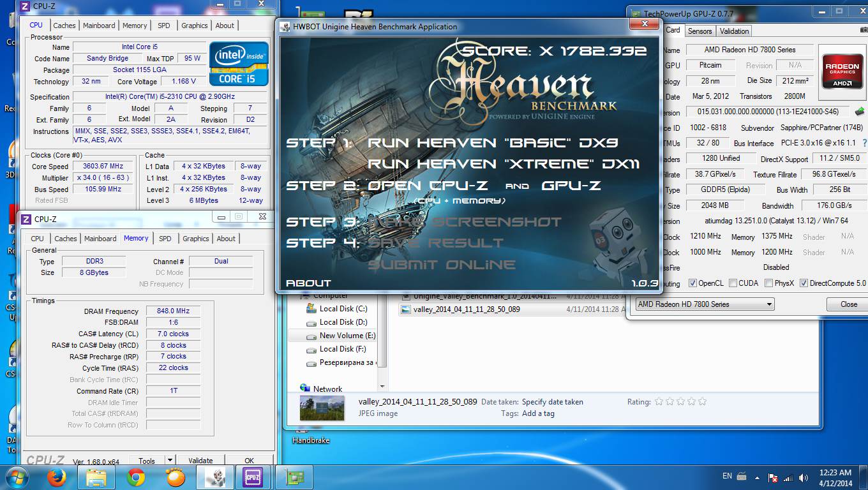Switch to the CPU tab in the lower CPU-Z window
Viewport: 868px width, 490px height.
(x=38, y=239)
